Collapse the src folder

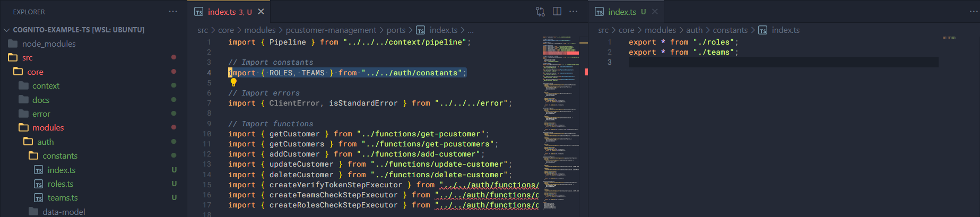click(x=27, y=57)
